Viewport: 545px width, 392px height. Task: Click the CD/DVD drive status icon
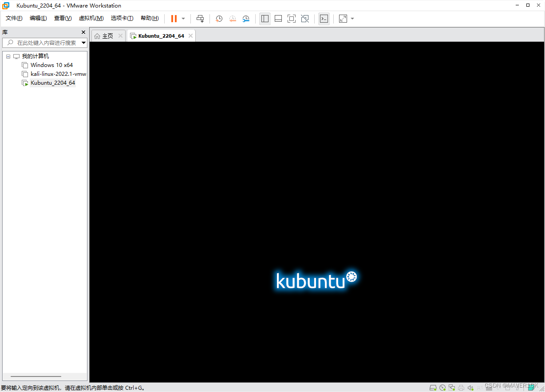[442, 387]
